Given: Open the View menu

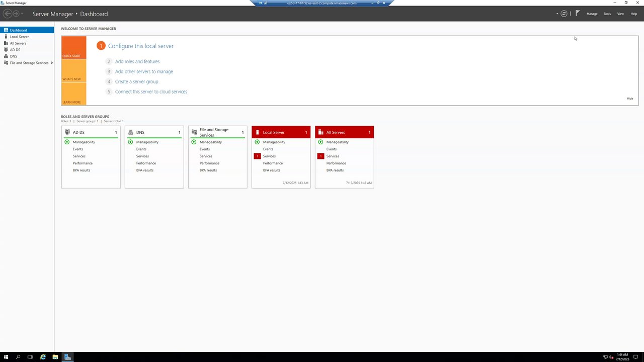Looking at the screenshot, I should point(620,14).
